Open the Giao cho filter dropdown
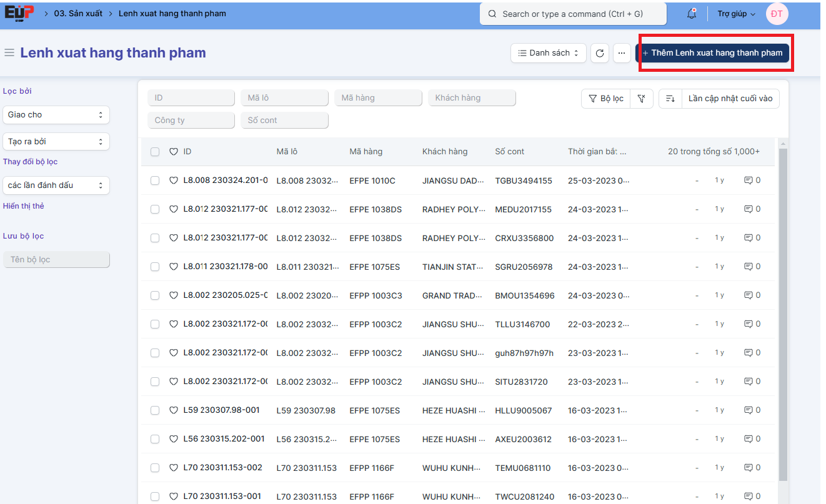This screenshot has height=504, width=826. tap(56, 115)
